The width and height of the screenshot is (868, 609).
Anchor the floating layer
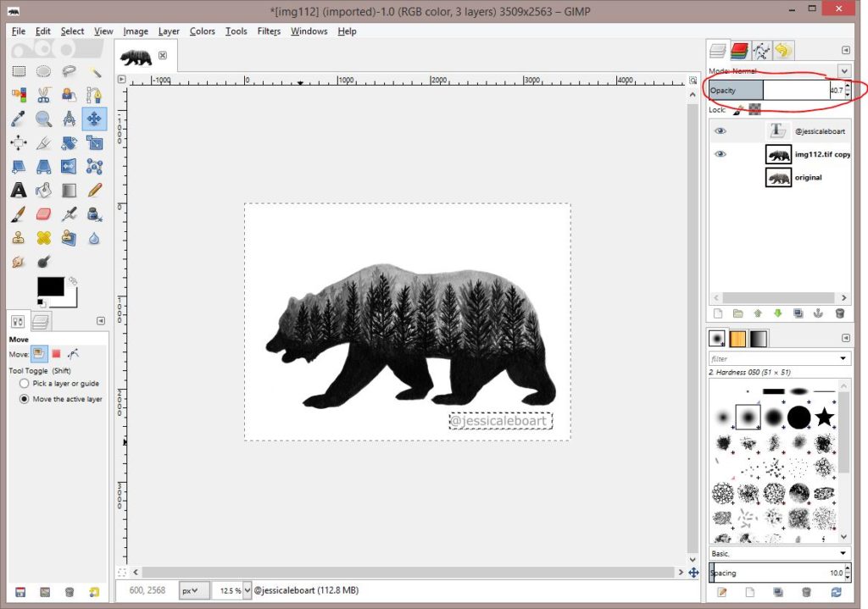pos(818,313)
